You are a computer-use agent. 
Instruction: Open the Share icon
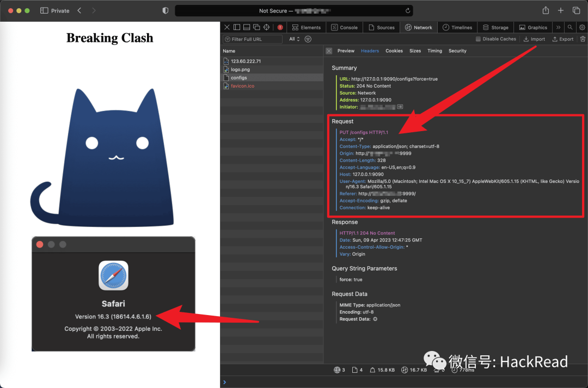[x=546, y=10]
